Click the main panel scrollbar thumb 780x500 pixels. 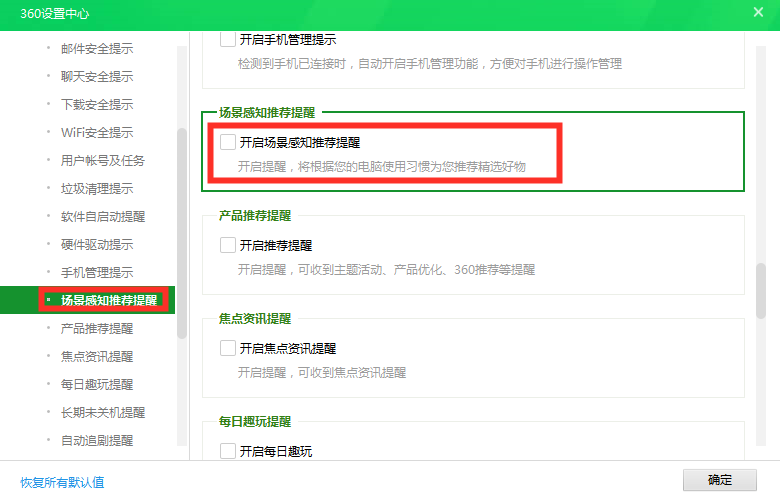(761, 291)
